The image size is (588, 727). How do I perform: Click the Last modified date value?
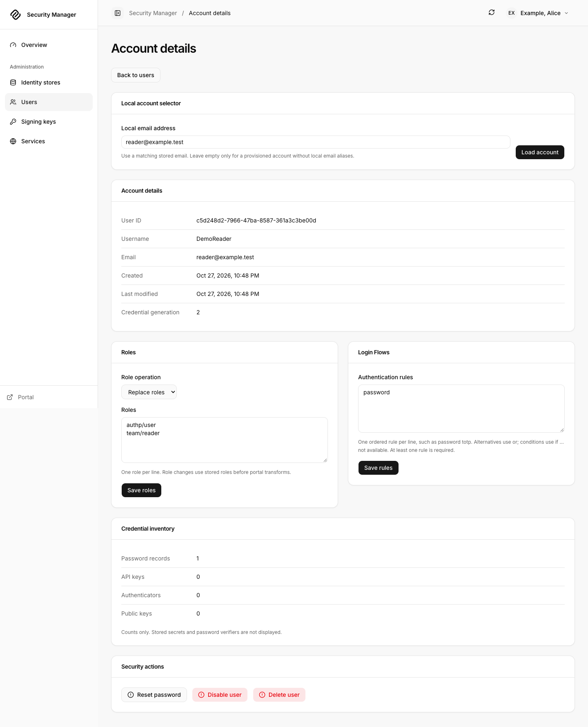tap(228, 294)
